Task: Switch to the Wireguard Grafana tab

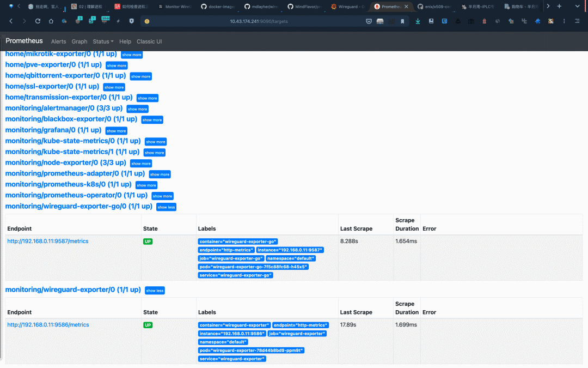Action: [x=348, y=7]
